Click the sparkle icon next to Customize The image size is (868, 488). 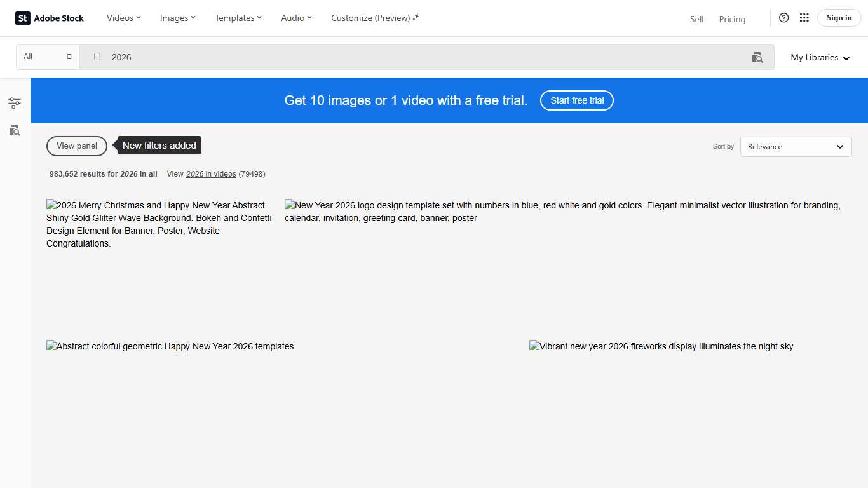pos(416,18)
